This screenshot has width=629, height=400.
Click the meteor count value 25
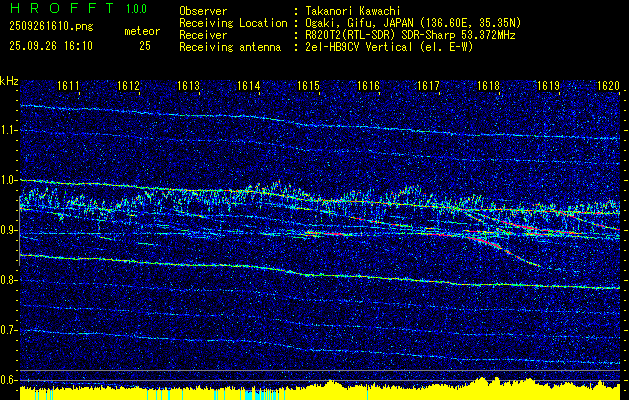[x=145, y=46]
